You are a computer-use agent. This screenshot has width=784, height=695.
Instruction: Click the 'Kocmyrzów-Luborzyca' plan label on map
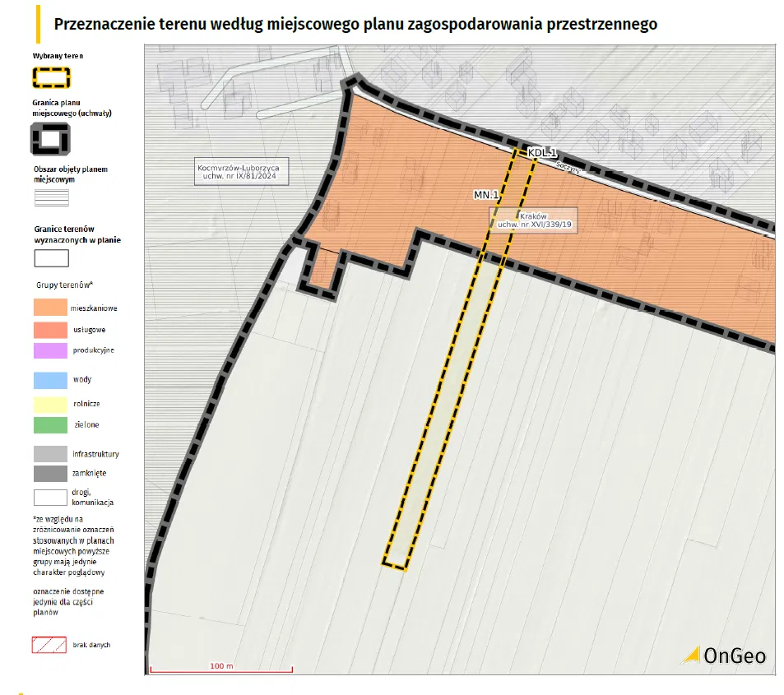click(x=238, y=173)
